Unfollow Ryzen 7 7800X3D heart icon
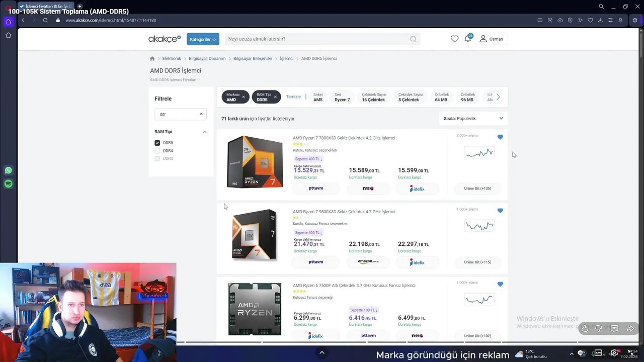Screen dimensions: 644x362 point(500,137)
